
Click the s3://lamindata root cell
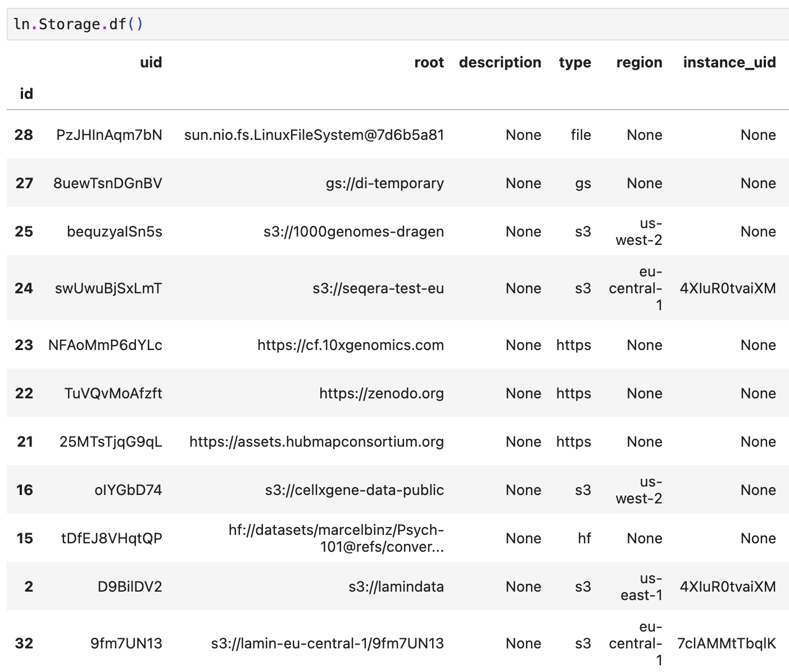pyautogui.click(x=396, y=587)
